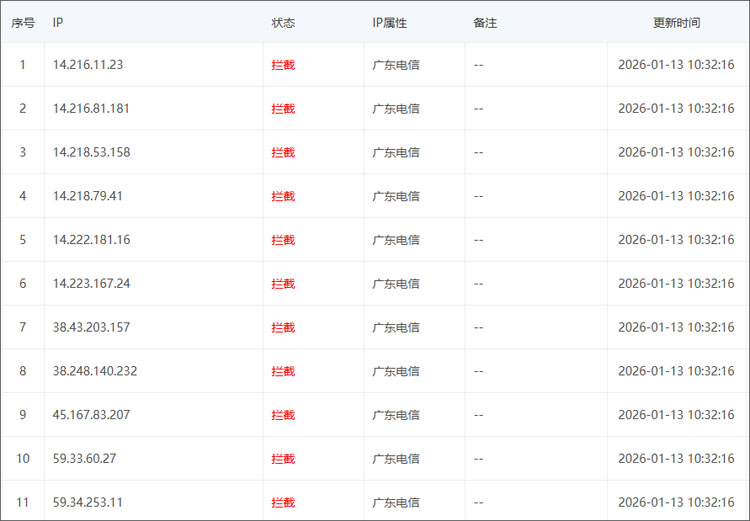
Task: Click IP address 14.216.81.181
Action: [x=91, y=108]
